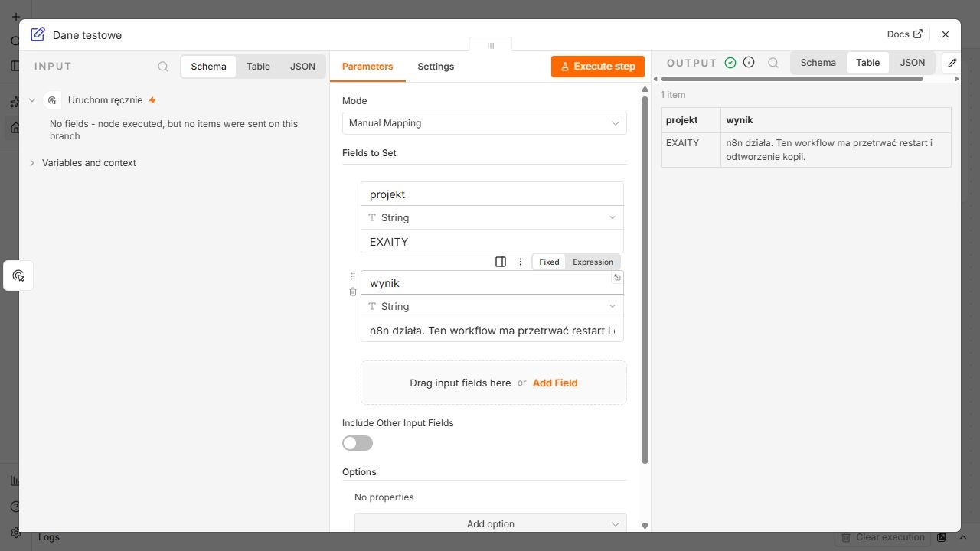980x551 pixels.
Task: Search the INPUT panel with magnifier icon
Action: coord(163,67)
